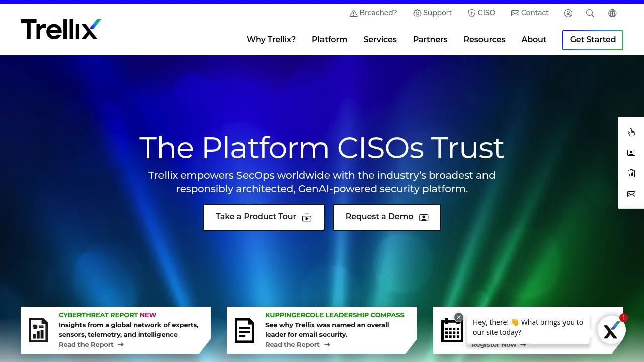Open the Resources menu

(x=485, y=40)
